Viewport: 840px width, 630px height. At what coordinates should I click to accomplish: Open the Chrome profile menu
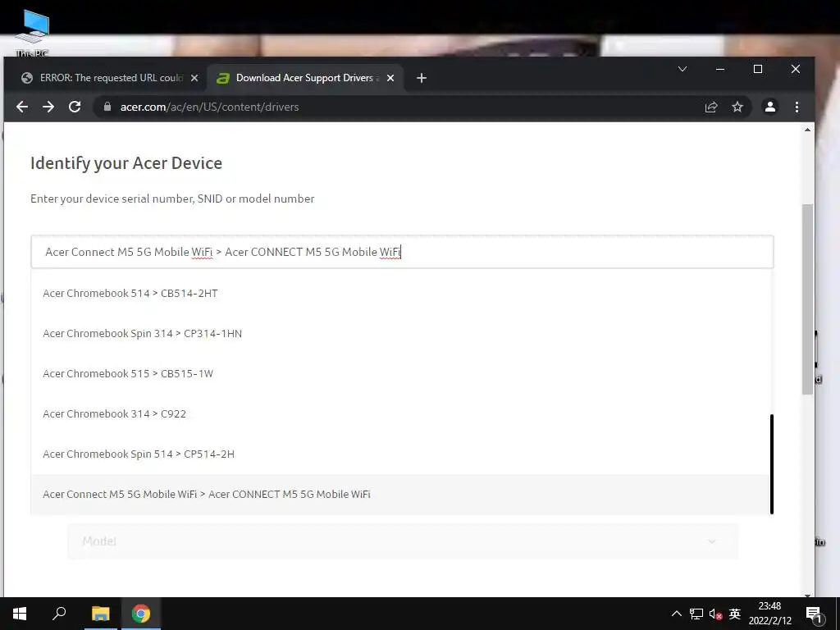coord(769,107)
